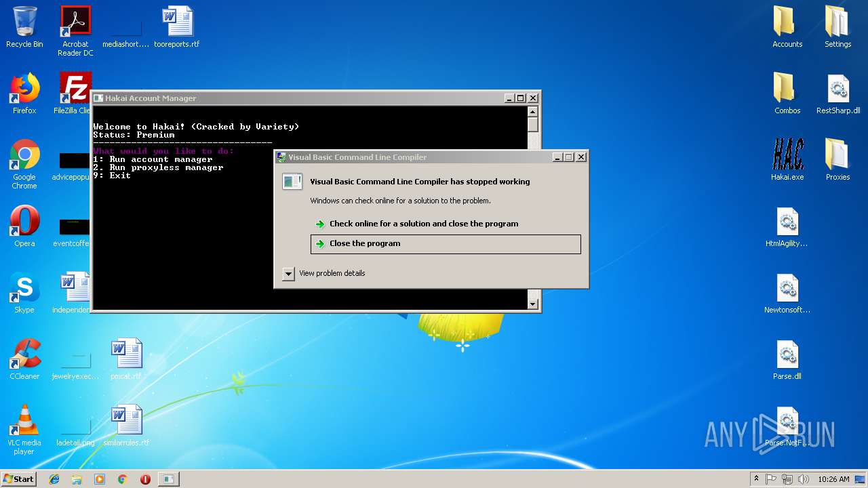
Task: Select the jewelryexec file icon
Action: click(75, 366)
